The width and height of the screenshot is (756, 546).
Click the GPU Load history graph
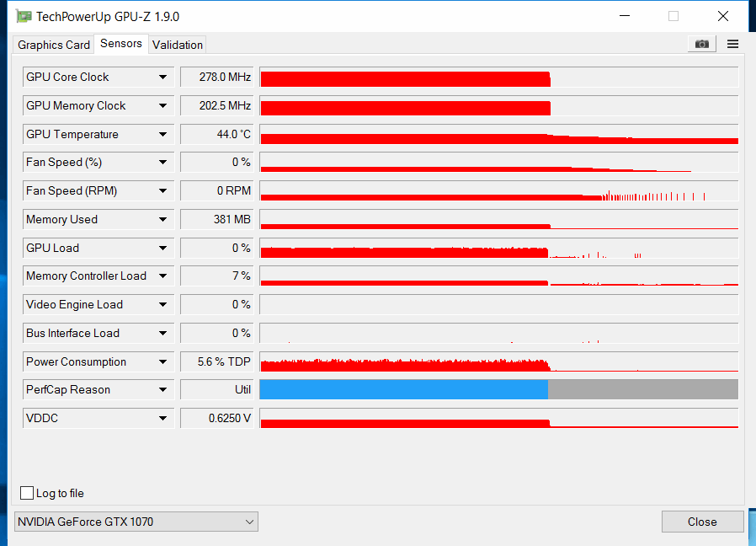(499, 248)
